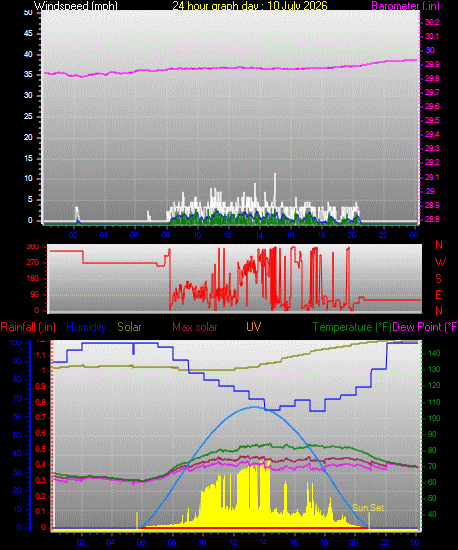Click barometer scale value 30.1
Screen dimensions: 458x550
pos(432,36)
